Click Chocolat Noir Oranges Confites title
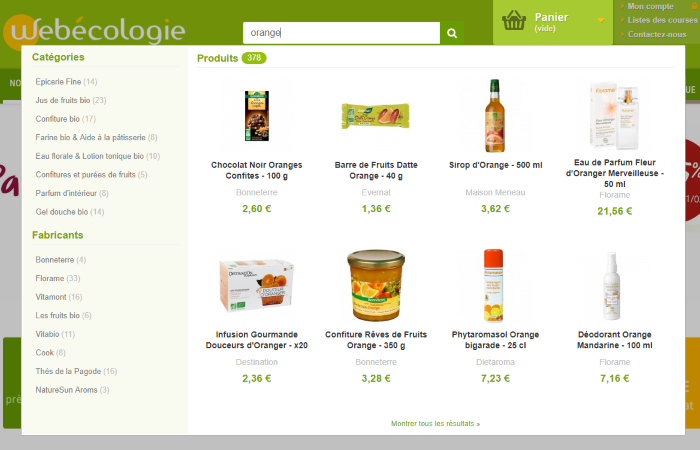The image size is (700, 450). 257,171
